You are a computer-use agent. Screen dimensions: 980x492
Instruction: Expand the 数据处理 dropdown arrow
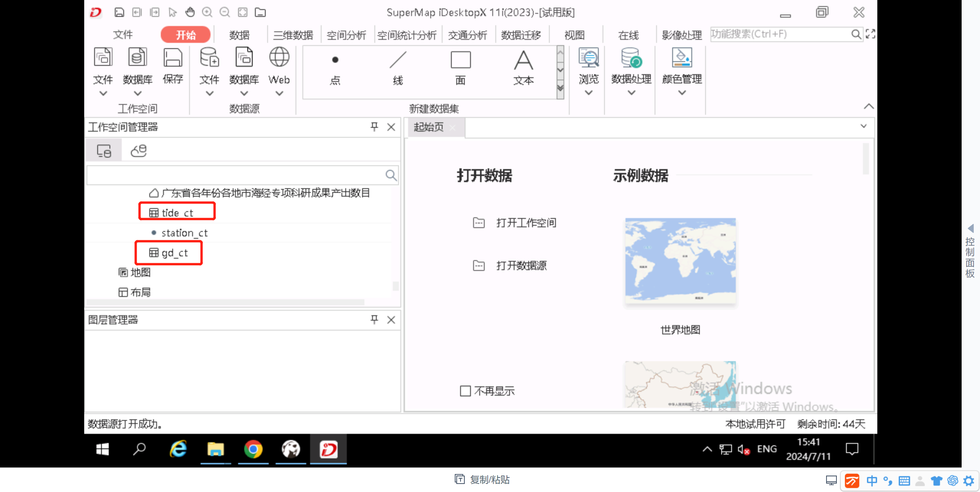[x=631, y=93]
